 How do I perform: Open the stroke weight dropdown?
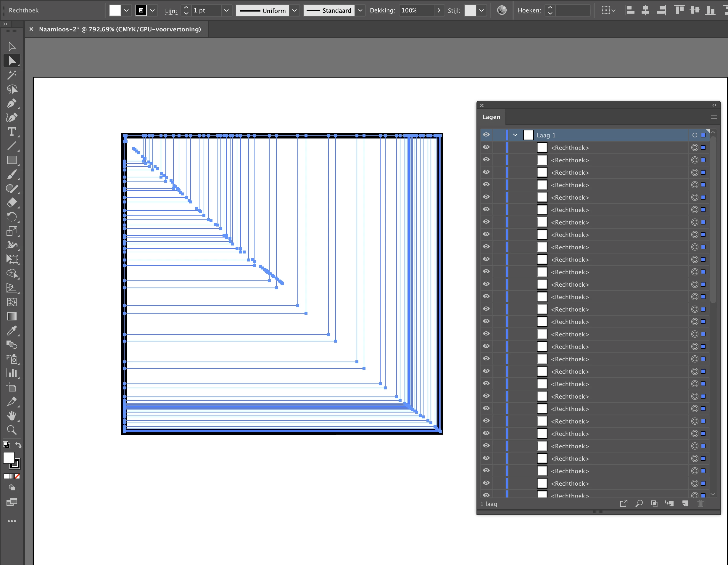(x=226, y=10)
